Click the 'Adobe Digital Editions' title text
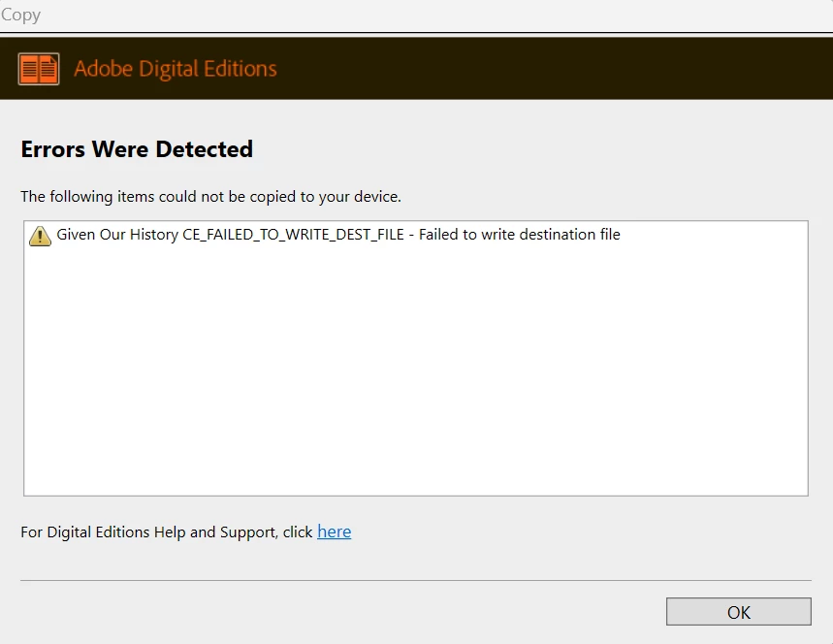Image resolution: width=833 pixels, height=644 pixels. click(176, 69)
